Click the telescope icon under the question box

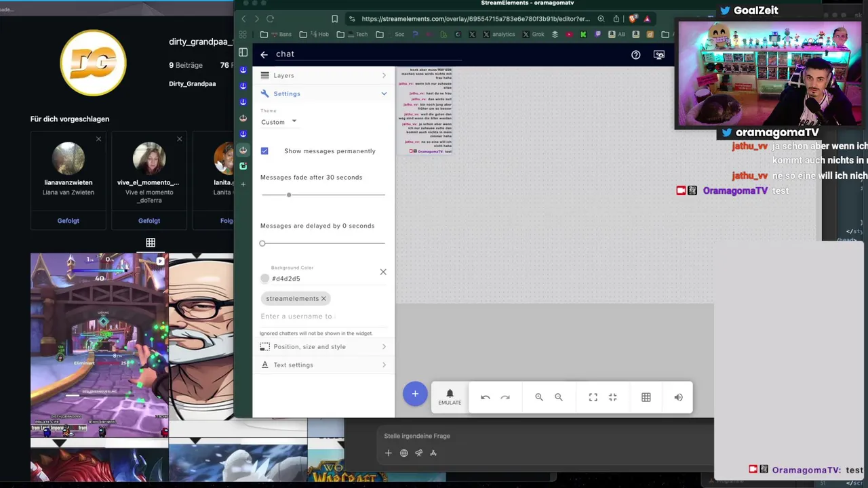pyautogui.click(x=418, y=453)
